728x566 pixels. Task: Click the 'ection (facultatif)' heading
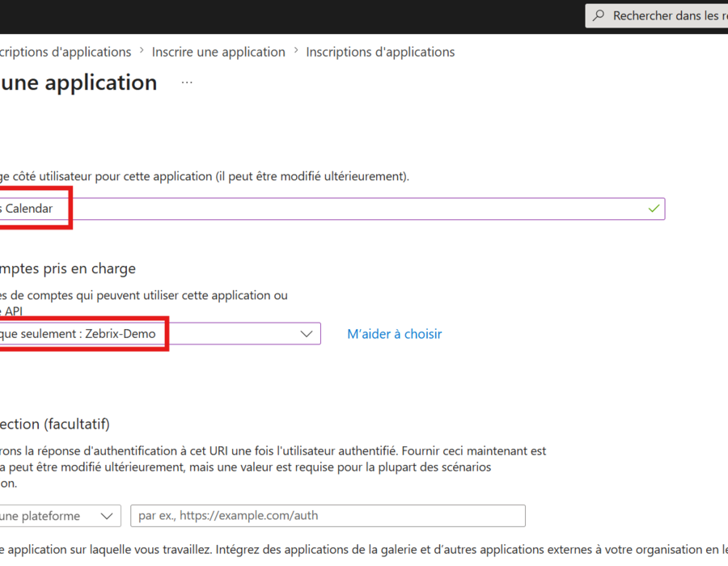(55, 424)
